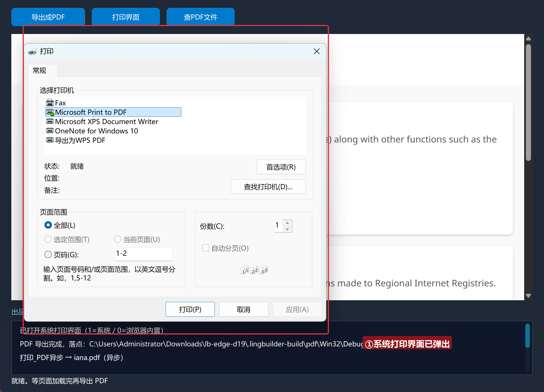Screen dimensions: 544x392
Task: Decrease copies with the down arrow
Action: (x=287, y=229)
